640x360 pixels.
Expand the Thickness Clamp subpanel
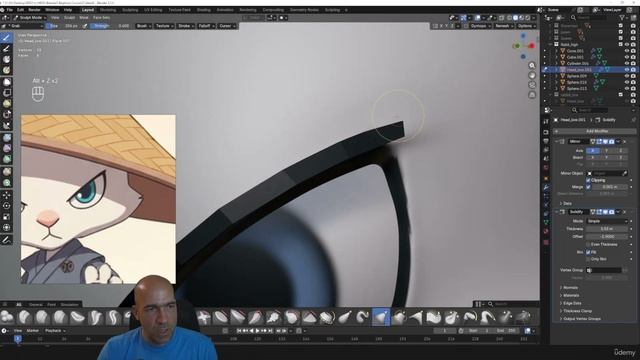pos(577,311)
